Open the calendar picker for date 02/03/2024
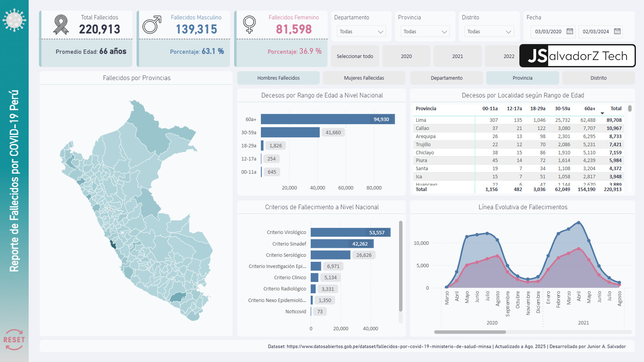Image resolution: width=644 pixels, height=362 pixels. coord(617,32)
